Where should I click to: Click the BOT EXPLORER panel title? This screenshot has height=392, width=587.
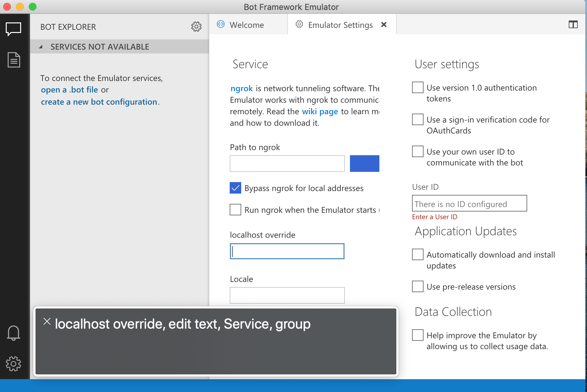click(x=68, y=27)
